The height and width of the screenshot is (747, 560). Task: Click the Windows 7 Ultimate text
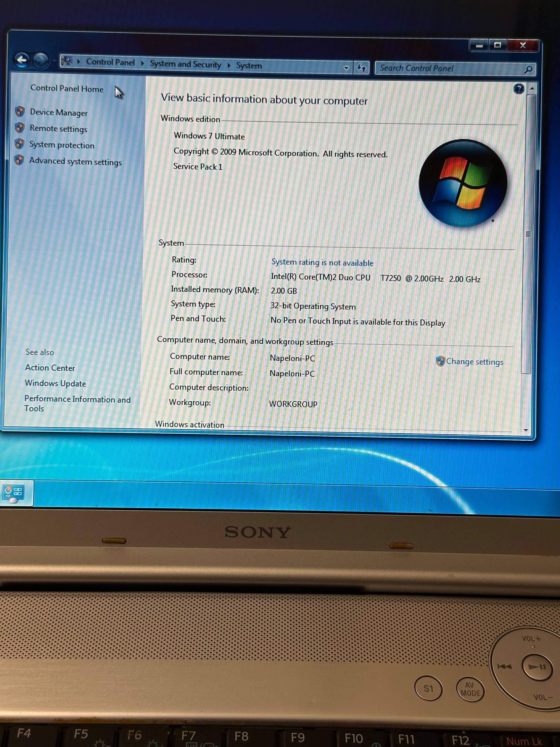[x=209, y=136]
